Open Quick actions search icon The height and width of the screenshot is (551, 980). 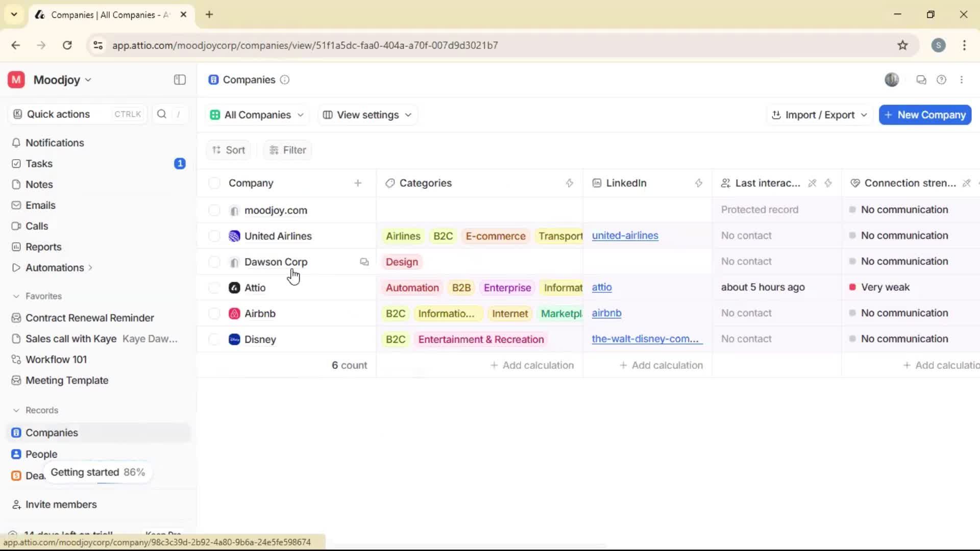click(162, 114)
